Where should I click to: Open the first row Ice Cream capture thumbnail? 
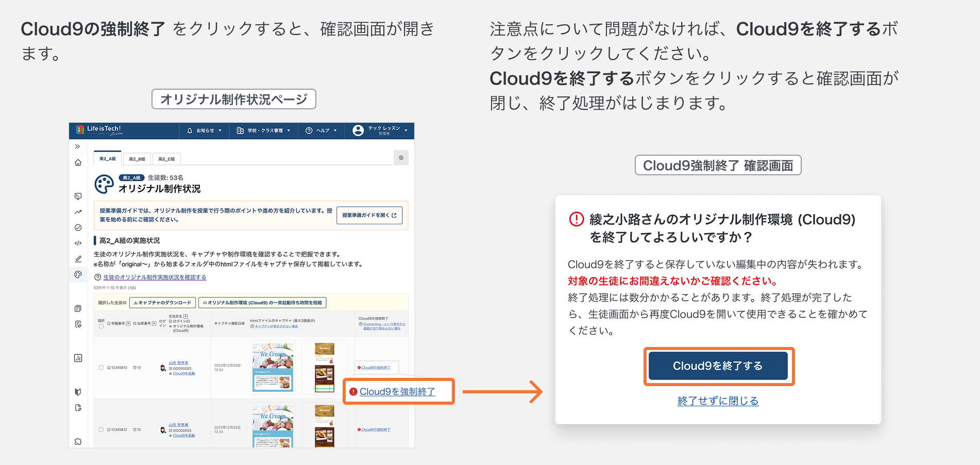(273, 367)
